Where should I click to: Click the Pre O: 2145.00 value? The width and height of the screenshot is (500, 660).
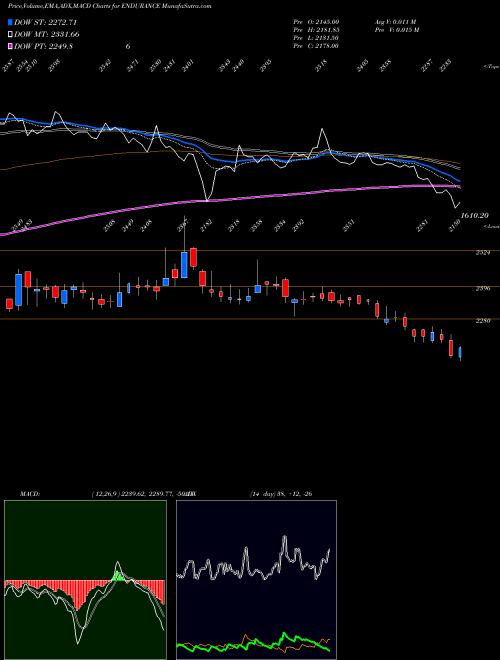[316, 22]
